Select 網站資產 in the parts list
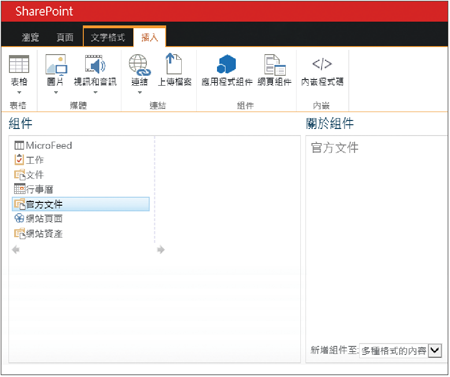Viewport: 450px width, 377px height. [44, 233]
